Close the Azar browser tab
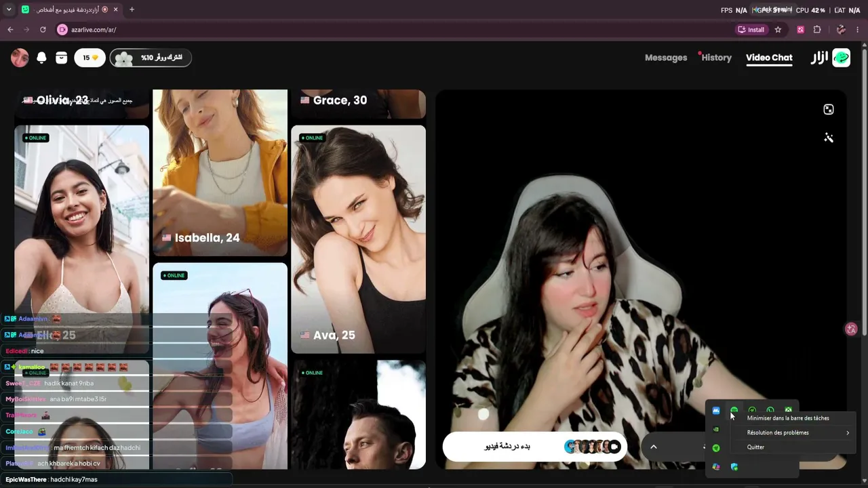The width and height of the screenshot is (868, 488). click(x=117, y=9)
